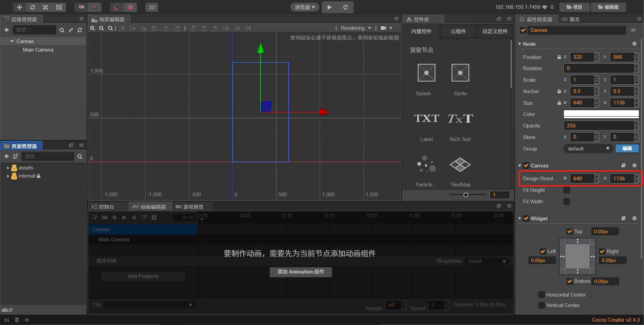
Task: Open the Color swatch picker
Action: [x=601, y=114]
